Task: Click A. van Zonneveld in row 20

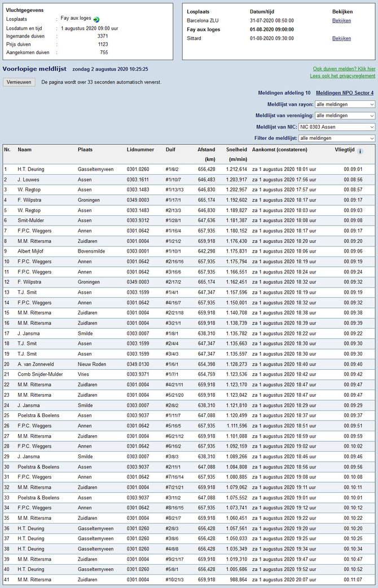Action: pyautogui.click(x=36, y=364)
